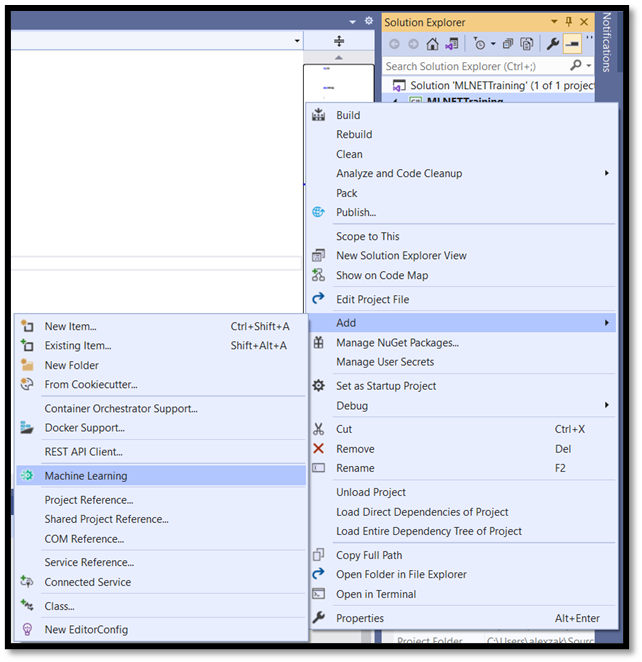642x662 pixels.
Task: Open the search options dropdown arrow
Action: point(588,66)
